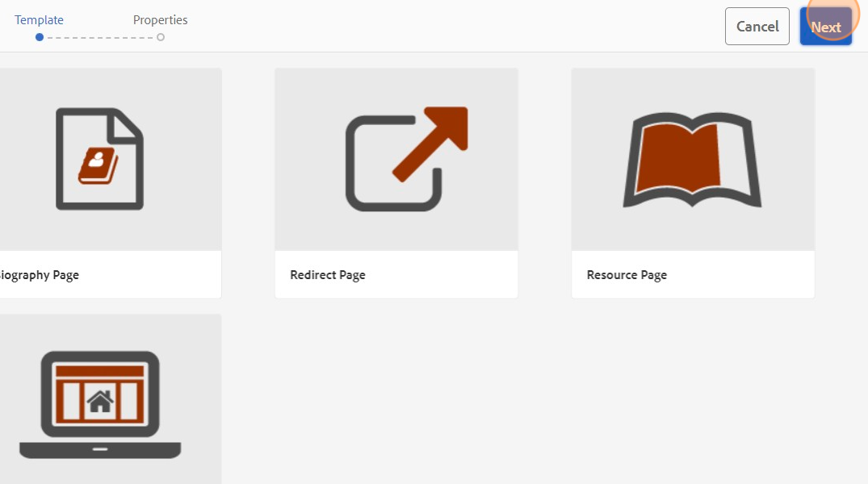Select the laptop home page template icon

(100, 404)
